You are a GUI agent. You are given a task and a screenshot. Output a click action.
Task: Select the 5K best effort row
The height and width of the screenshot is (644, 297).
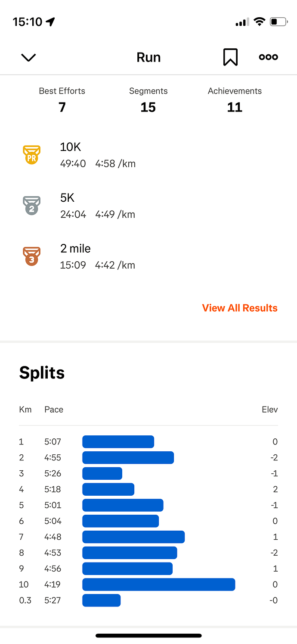click(98, 205)
